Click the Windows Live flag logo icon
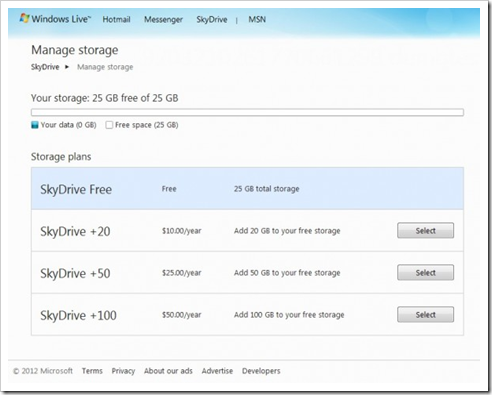The height and width of the screenshot is (395, 492). (x=24, y=18)
